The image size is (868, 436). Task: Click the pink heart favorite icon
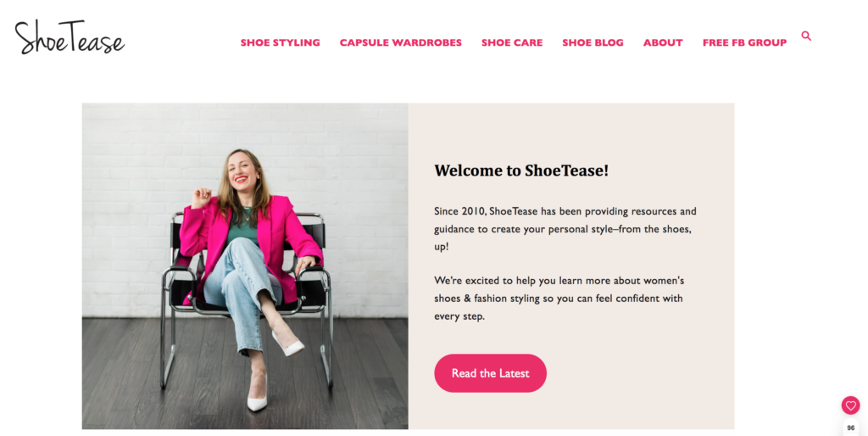click(x=850, y=405)
